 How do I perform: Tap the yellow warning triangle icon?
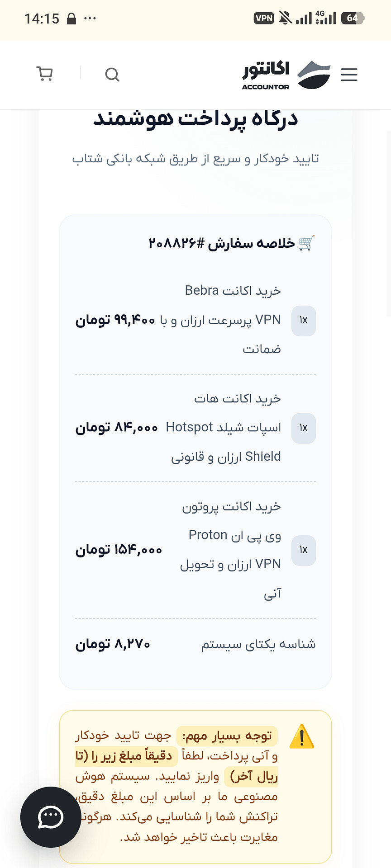(x=301, y=736)
